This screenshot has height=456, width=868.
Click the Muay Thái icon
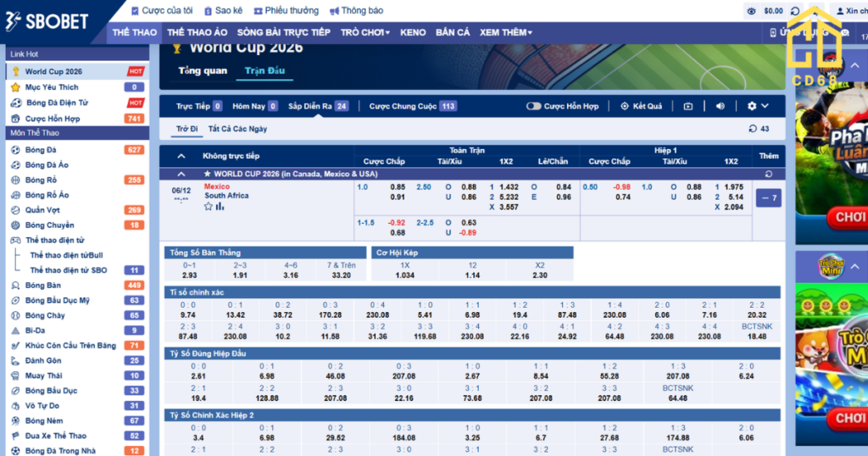[15, 375]
